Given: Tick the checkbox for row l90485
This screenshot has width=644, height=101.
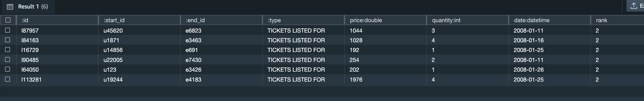Looking at the screenshot, I should (x=8, y=60).
